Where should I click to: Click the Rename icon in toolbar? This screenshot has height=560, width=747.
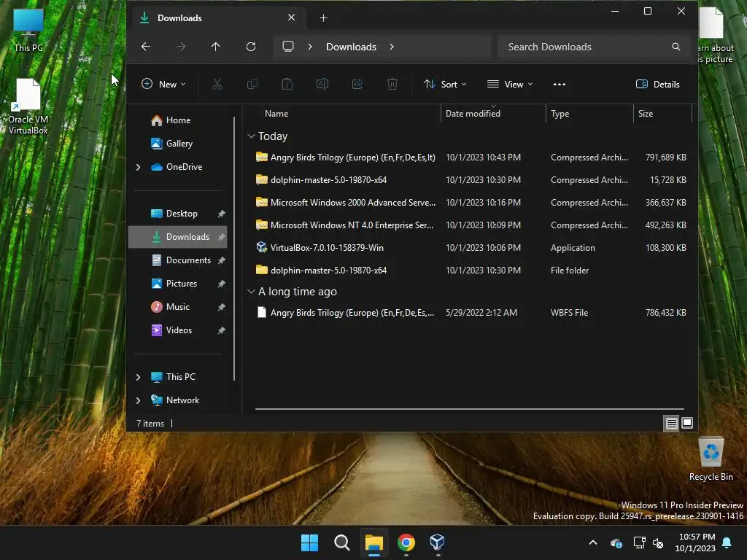pos(322,85)
